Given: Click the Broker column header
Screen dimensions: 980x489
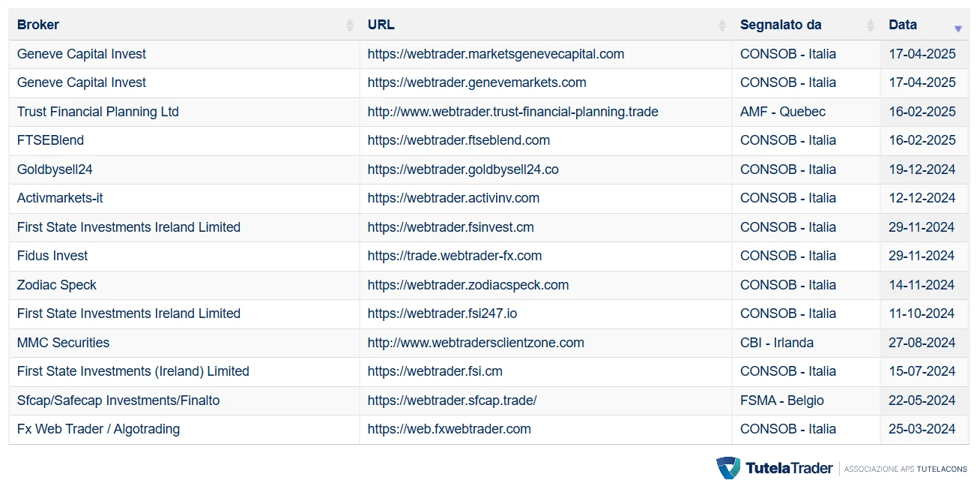Looking at the screenshot, I should [x=184, y=25].
